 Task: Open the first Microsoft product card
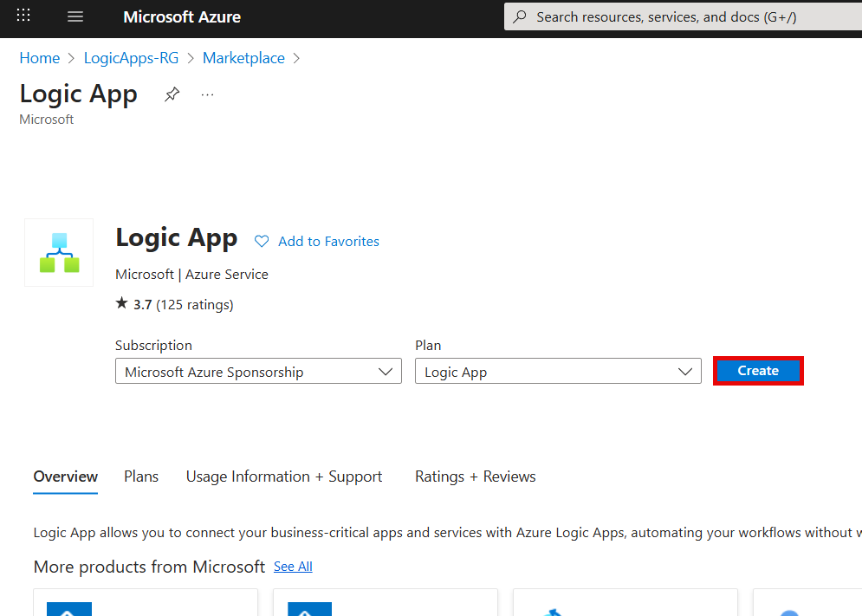coord(146,602)
